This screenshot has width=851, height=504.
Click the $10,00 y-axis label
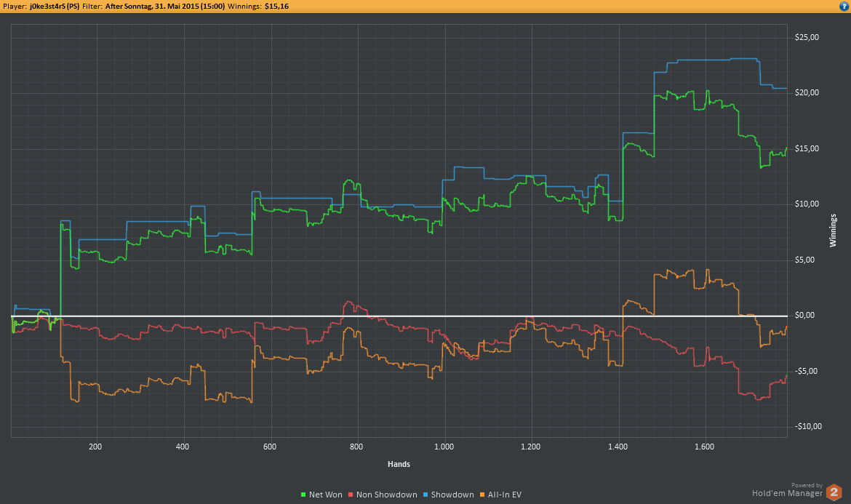pos(807,204)
